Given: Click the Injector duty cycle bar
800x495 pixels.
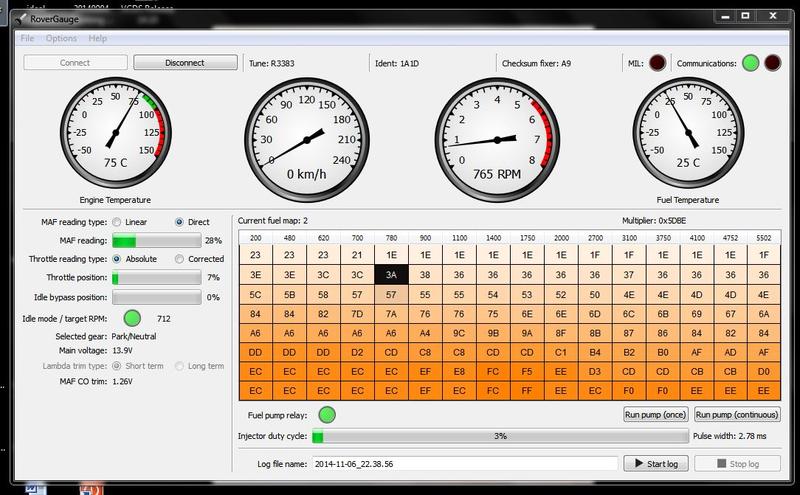Looking at the screenshot, I should pyautogui.click(x=499, y=436).
